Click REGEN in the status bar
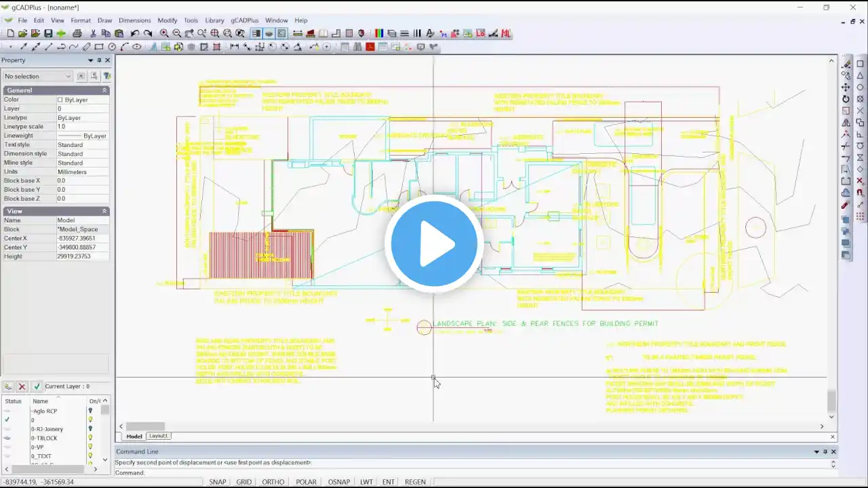 point(415,482)
